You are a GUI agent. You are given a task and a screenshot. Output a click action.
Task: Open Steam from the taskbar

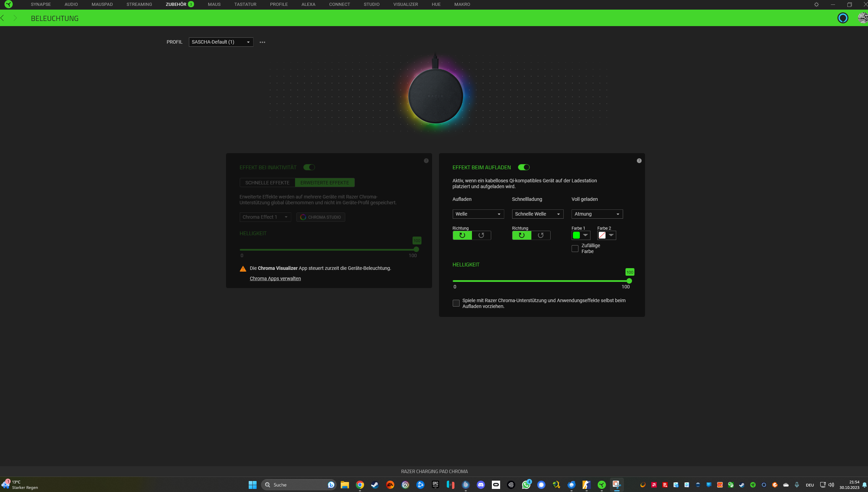tap(375, 485)
